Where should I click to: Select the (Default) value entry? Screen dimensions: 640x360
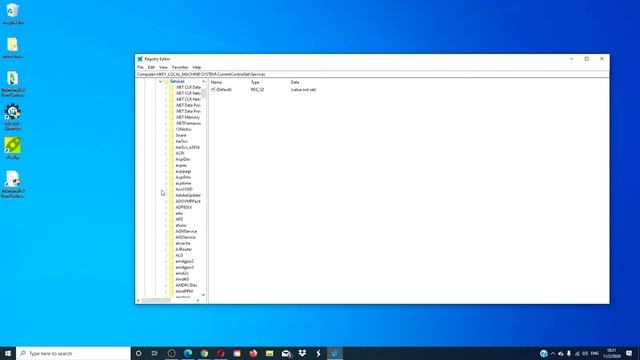point(224,89)
